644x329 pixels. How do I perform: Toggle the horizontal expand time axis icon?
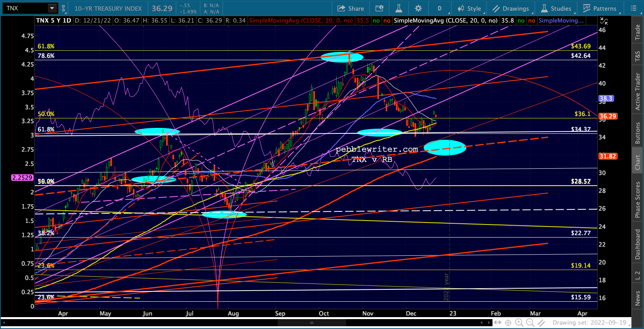[x=497, y=323]
